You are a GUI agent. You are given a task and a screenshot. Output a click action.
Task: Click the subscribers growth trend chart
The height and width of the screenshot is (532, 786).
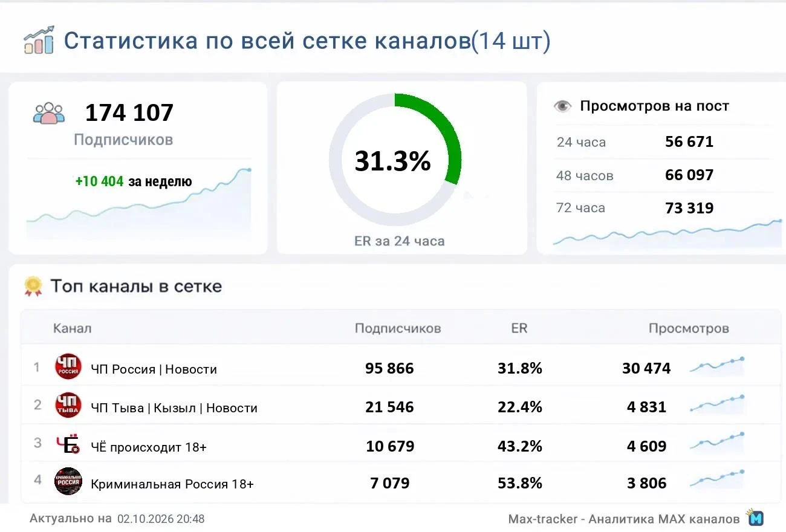pos(138,204)
